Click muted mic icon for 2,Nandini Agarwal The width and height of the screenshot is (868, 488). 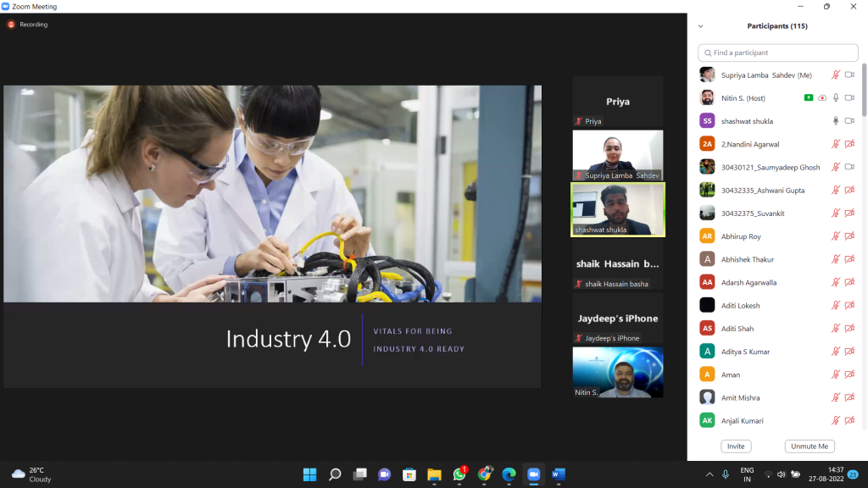[835, 144]
